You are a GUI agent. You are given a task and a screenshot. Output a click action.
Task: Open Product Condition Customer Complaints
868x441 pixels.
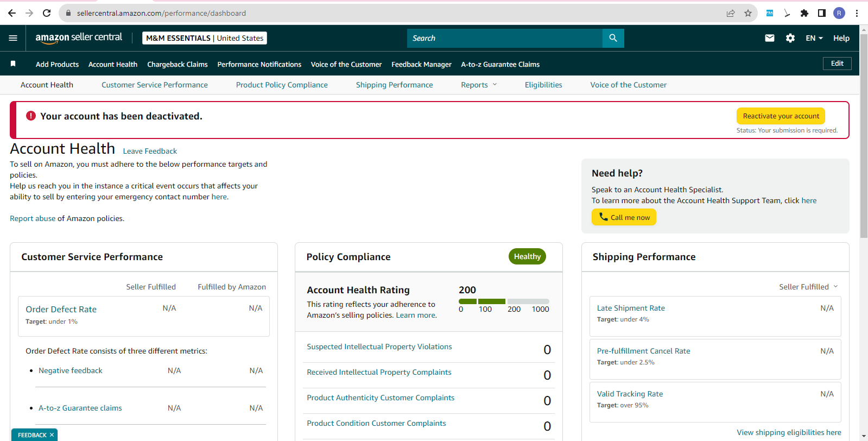pos(376,423)
